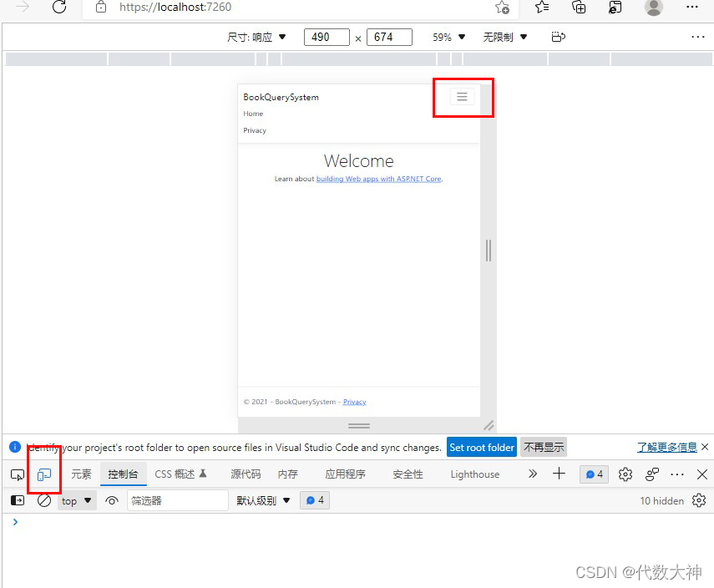Viewport: 714px width, 588px height.
Task: Click the 10 hidden messages label
Action: coord(661,501)
